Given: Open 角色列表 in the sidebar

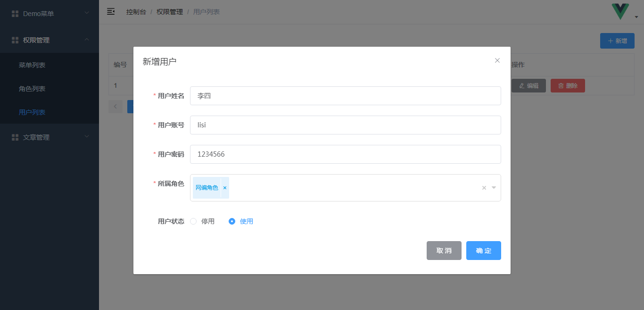Looking at the screenshot, I should tap(32, 89).
